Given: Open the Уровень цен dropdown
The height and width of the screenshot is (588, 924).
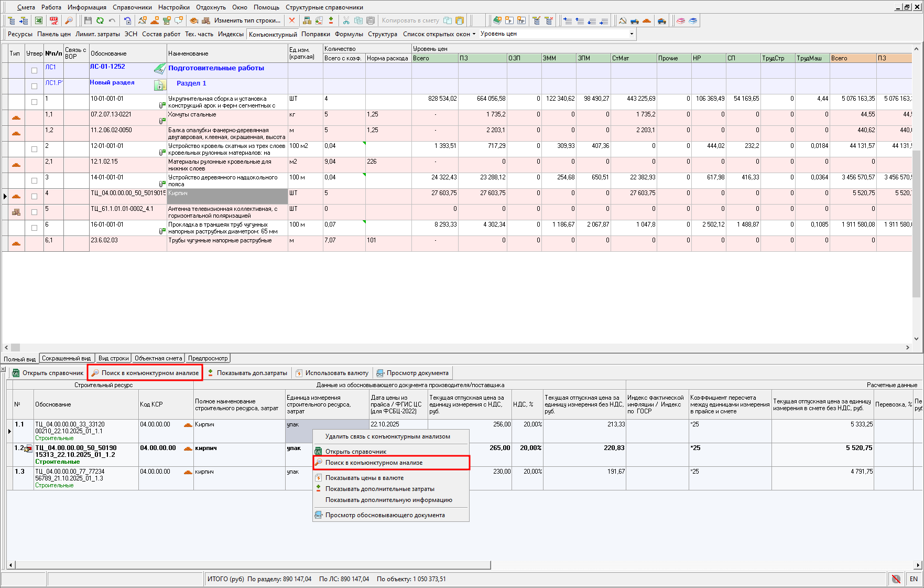Looking at the screenshot, I should click(x=631, y=34).
